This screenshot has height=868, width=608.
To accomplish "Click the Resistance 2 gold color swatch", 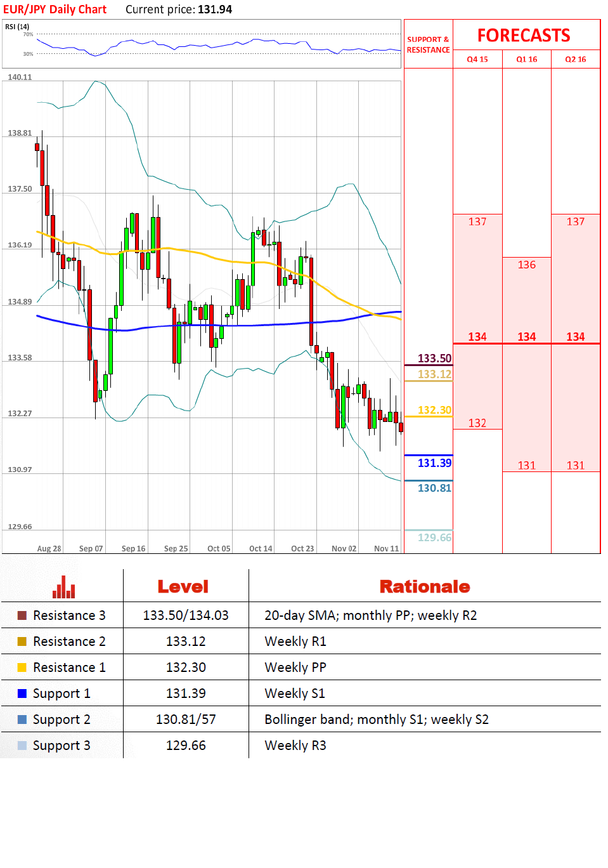I will pos(22,641).
